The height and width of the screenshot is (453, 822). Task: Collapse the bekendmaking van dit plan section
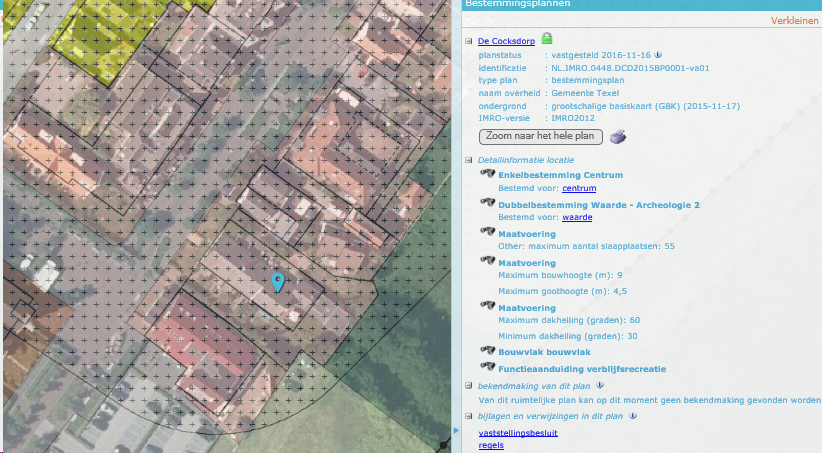click(x=469, y=385)
